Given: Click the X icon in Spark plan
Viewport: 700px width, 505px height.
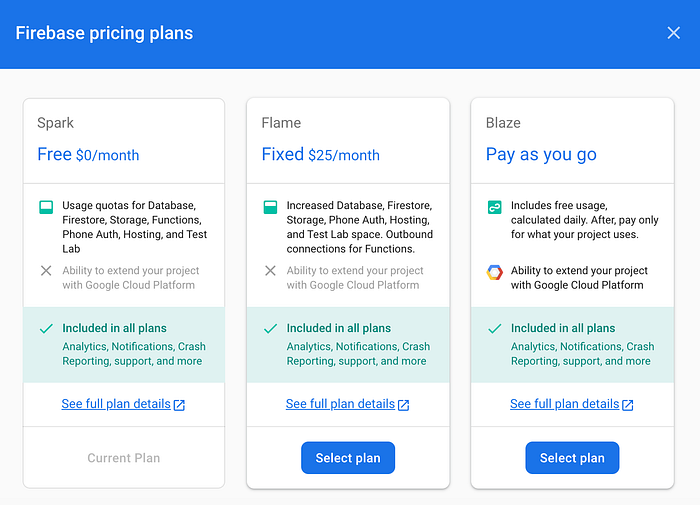Looking at the screenshot, I should (x=46, y=271).
